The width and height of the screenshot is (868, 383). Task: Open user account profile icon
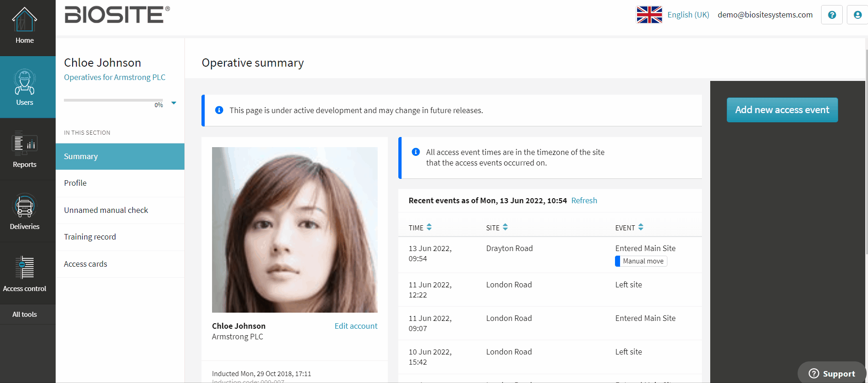(x=857, y=15)
